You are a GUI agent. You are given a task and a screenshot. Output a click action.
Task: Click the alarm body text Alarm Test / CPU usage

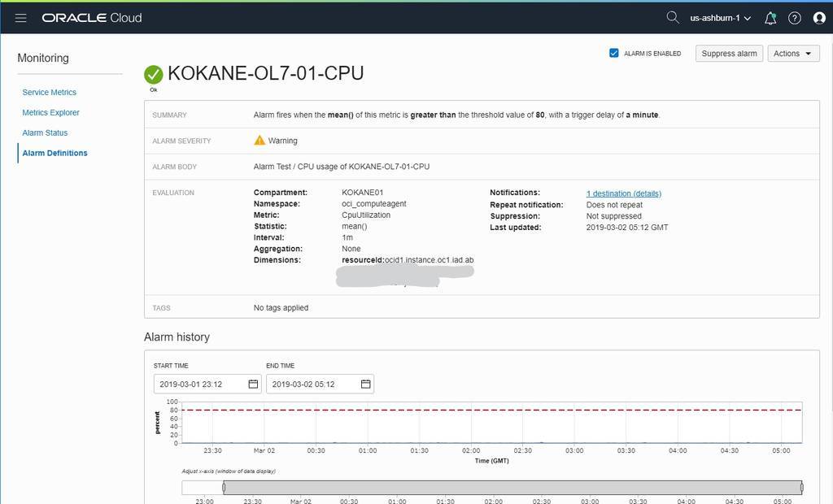[342, 166]
